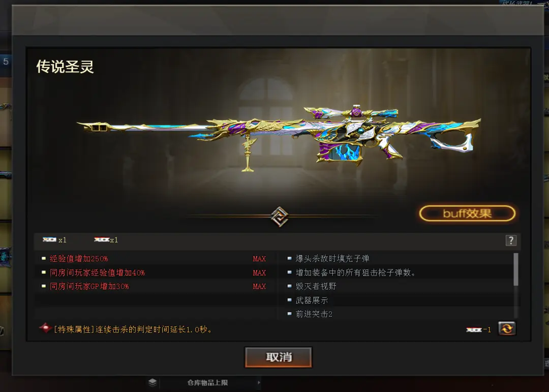Click the ability list scrollbar

(x=516, y=269)
